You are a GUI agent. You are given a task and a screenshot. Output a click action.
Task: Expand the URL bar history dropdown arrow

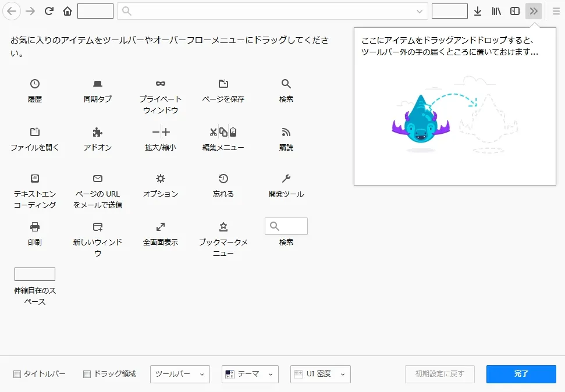point(420,11)
